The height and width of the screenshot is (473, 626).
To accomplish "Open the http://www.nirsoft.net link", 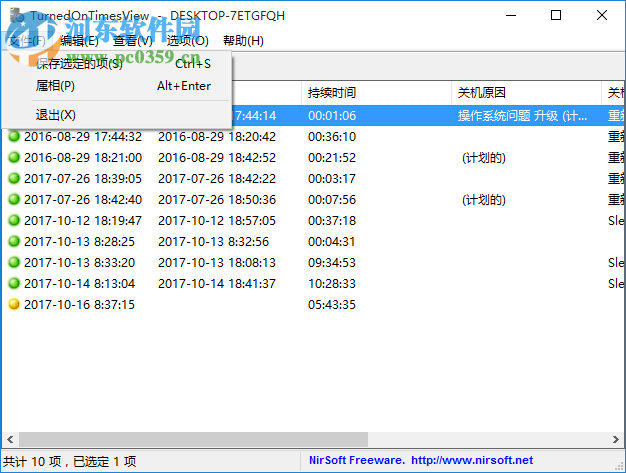I will click(x=472, y=460).
